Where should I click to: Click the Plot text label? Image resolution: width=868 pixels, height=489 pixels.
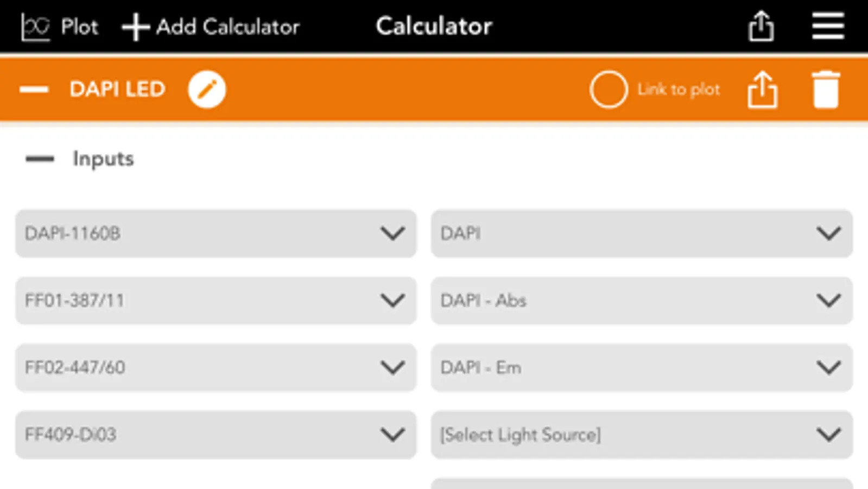click(x=79, y=27)
